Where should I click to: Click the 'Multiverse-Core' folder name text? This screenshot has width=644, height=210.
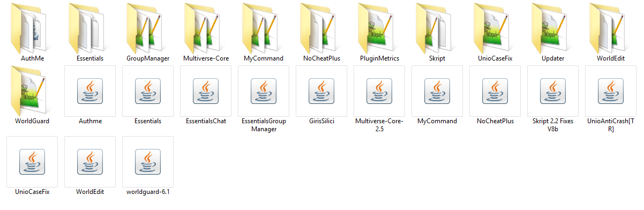(x=206, y=58)
